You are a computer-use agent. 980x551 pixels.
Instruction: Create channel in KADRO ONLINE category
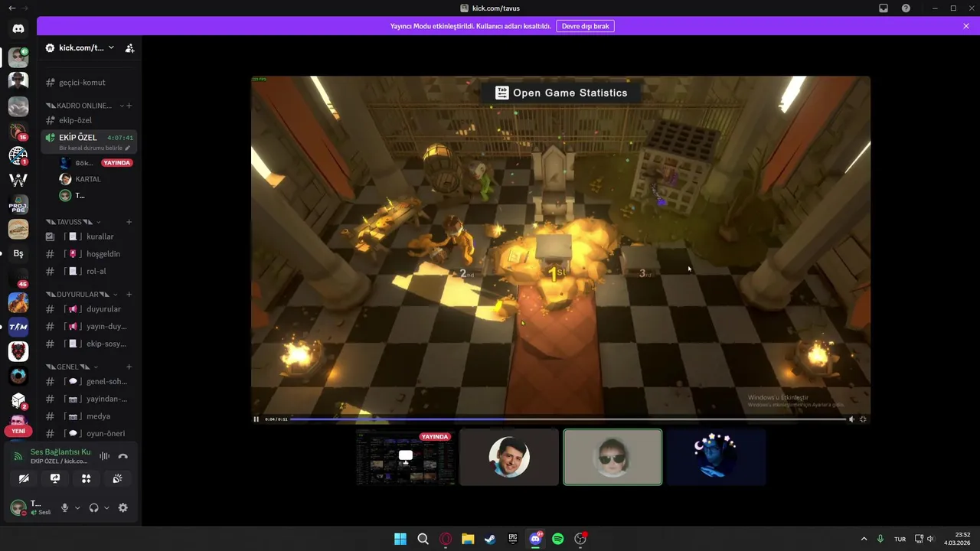129,106
